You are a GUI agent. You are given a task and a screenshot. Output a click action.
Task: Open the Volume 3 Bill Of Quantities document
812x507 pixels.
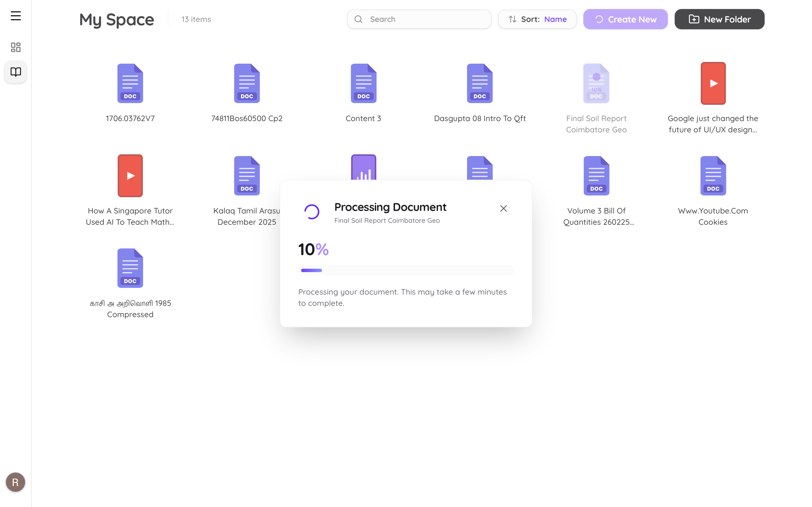pyautogui.click(x=596, y=175)
